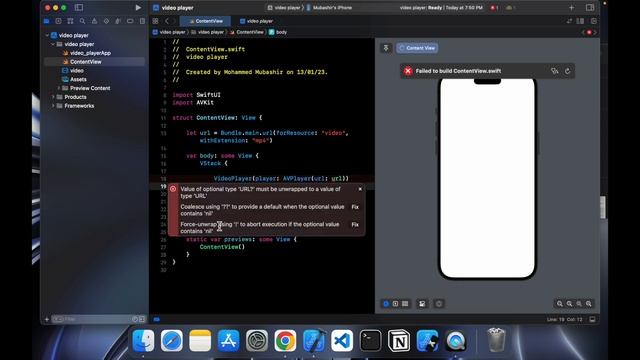This screenshot has width=640, height=360.
Task: Apply Fix for coalesce using '??'
Action: coord(355,207)
